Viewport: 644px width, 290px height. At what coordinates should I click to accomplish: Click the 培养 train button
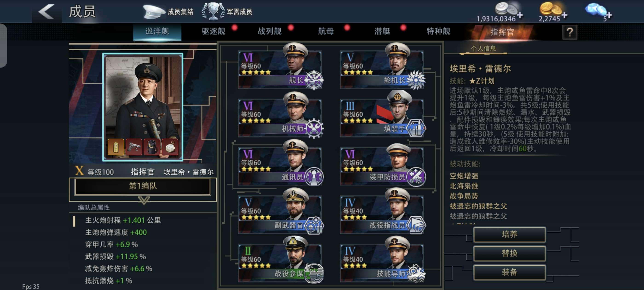509,235
